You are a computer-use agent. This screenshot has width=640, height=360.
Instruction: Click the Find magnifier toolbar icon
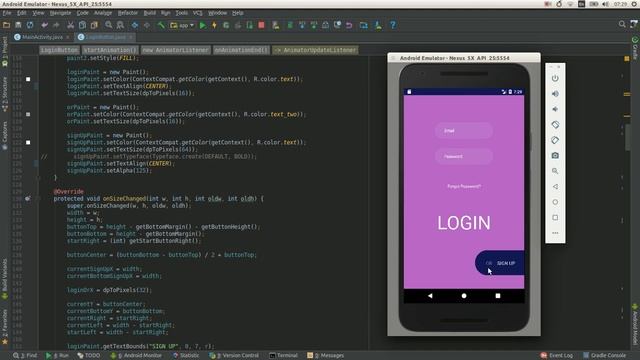[109, 25]
